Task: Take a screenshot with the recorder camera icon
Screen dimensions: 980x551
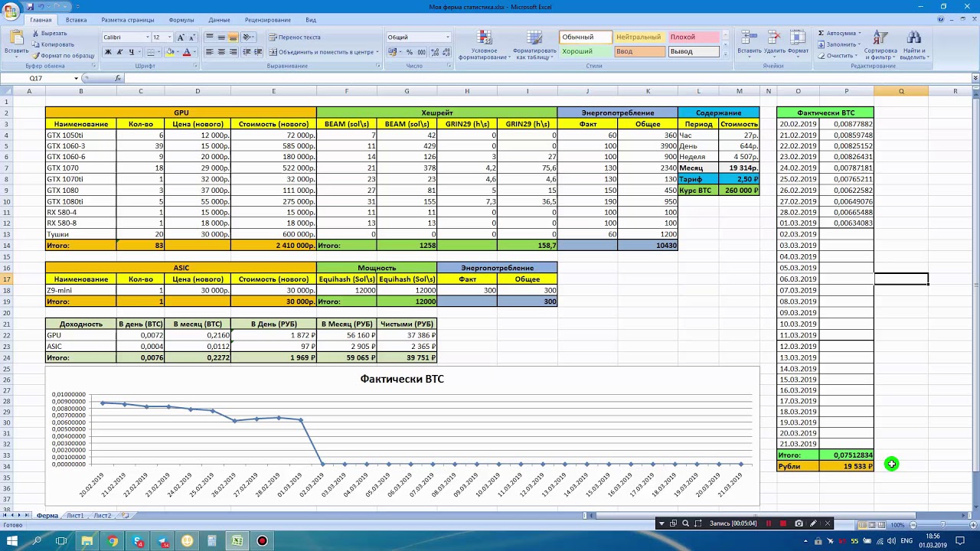Action: [799, 523]
